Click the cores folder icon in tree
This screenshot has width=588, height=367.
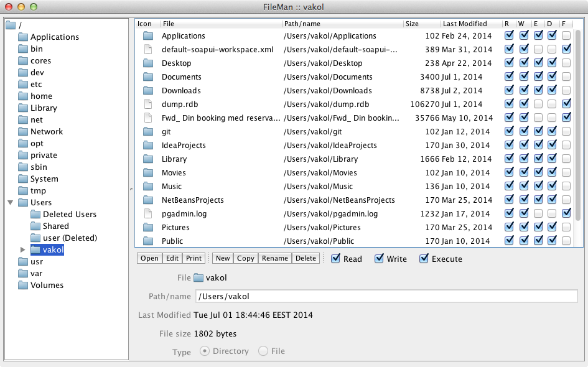click(23, 61)
